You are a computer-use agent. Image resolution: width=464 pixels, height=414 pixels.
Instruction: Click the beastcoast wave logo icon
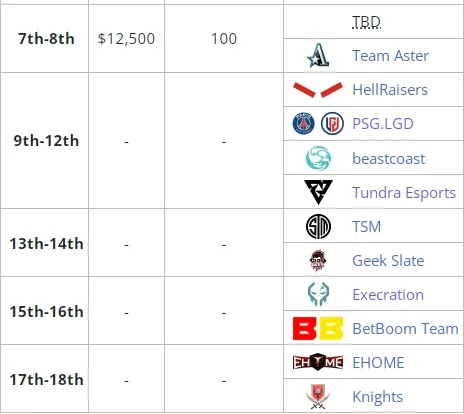[x=318, y=158]
